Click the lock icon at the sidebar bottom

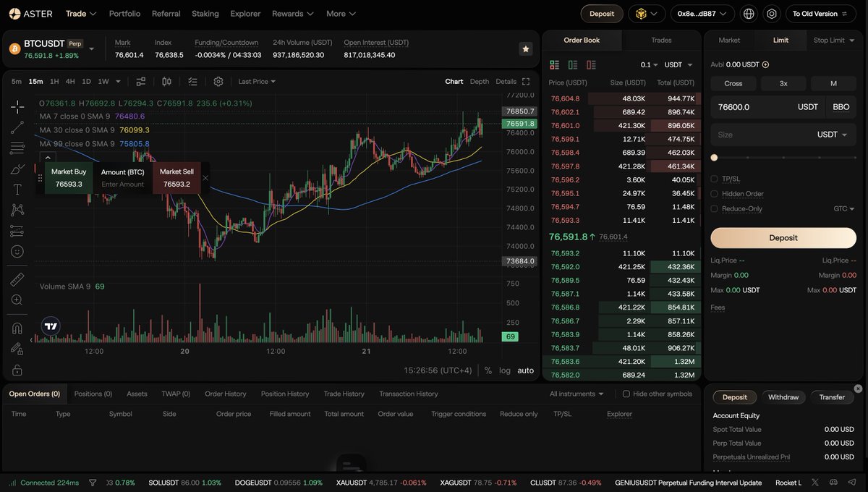click(17, 370)
